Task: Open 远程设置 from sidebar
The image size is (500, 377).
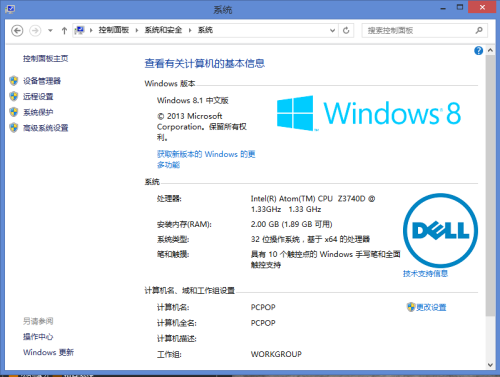Action: pyautogui.click(x=38, y=97)
